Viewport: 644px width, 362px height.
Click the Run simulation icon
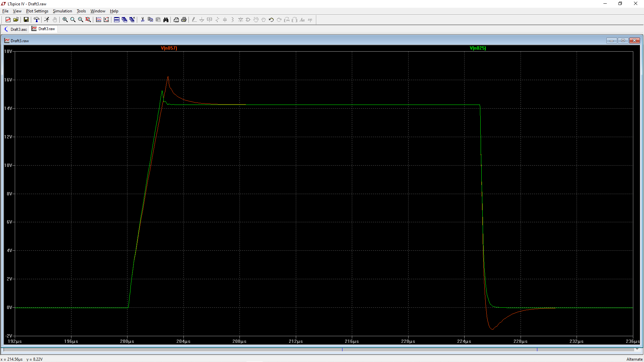(47, 20)
